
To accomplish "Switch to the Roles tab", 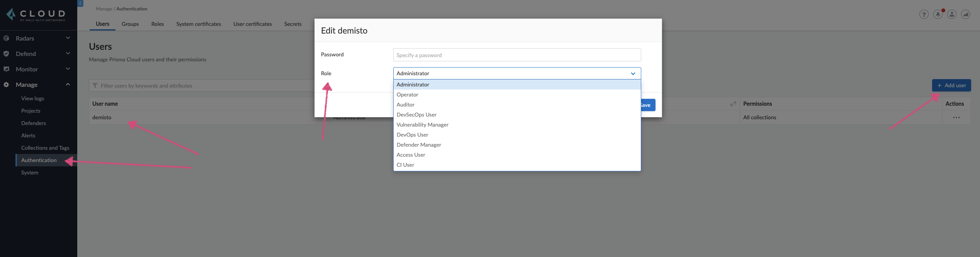I will (158, 24).
